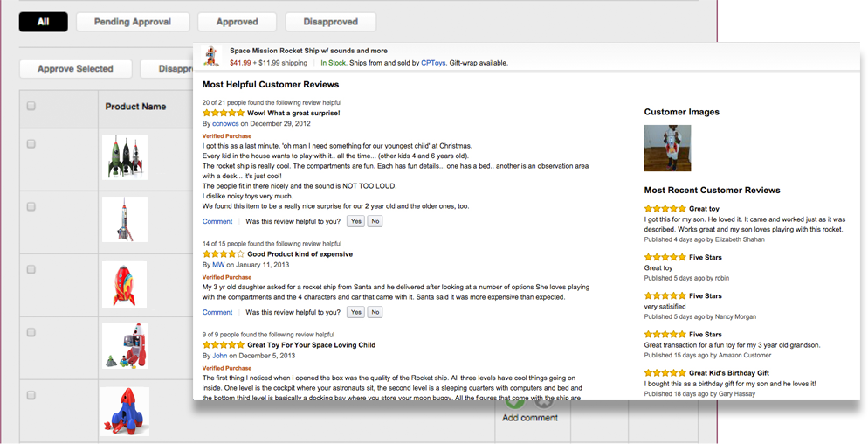Toggle the select-all checkbox in table header
868x444 pixels.
click(x=31, y=106)
